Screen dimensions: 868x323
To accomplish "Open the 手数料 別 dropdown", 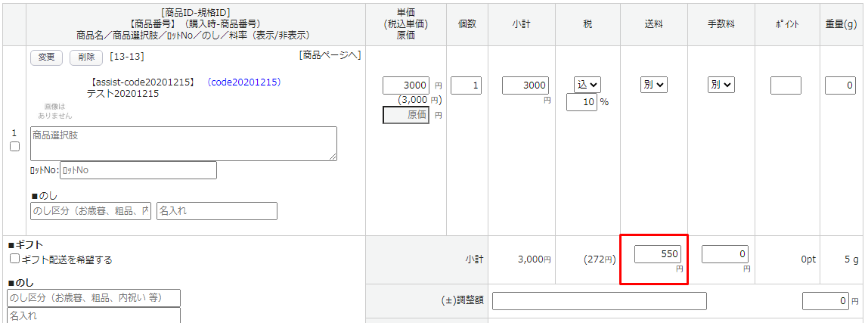I will point(721,85).
